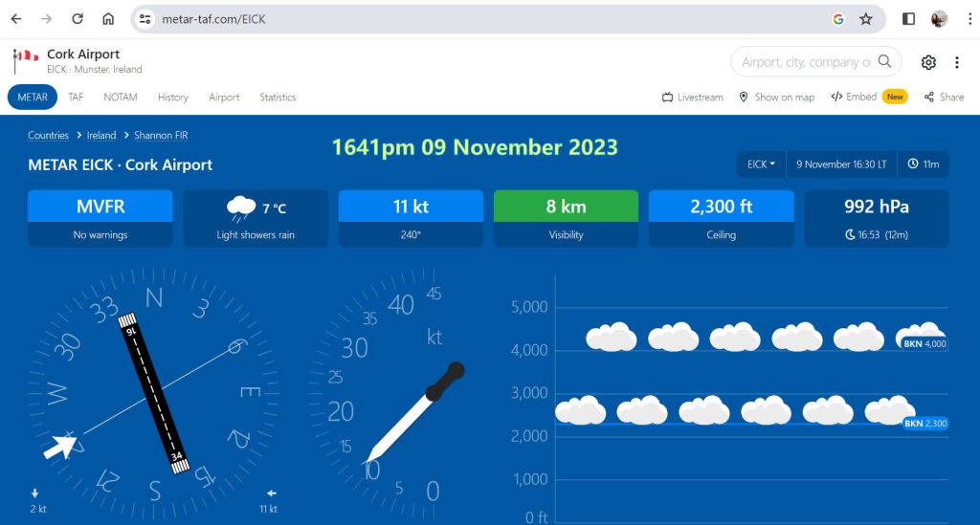Click the 11m time-ago clock button
The image size is (980, 525).
(924, 164)
